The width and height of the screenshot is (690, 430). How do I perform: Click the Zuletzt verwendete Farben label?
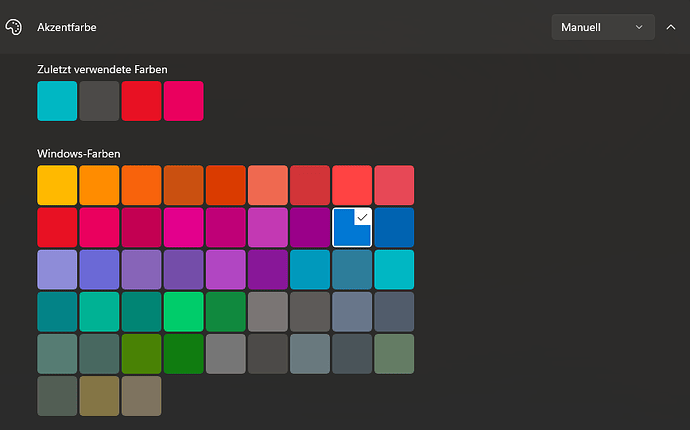click(102, 70)
